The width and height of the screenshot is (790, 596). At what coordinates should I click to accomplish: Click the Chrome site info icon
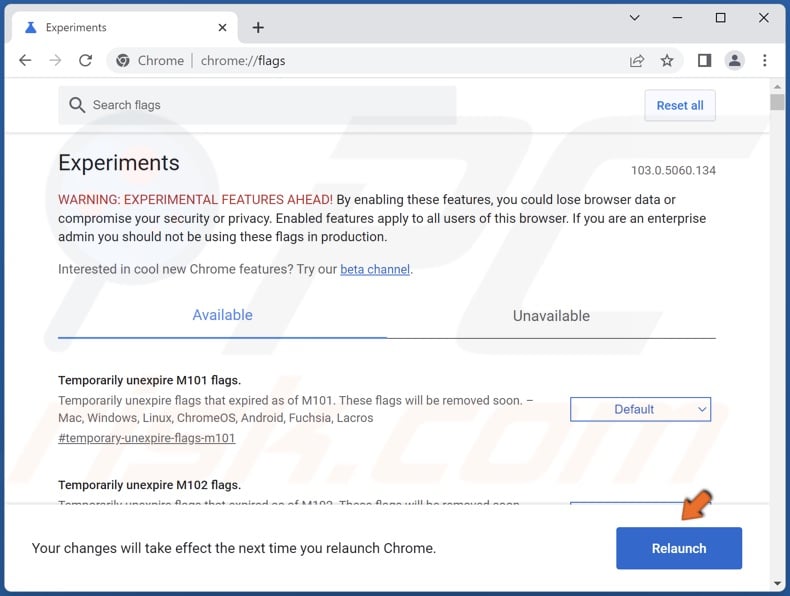tap(122, 60)
